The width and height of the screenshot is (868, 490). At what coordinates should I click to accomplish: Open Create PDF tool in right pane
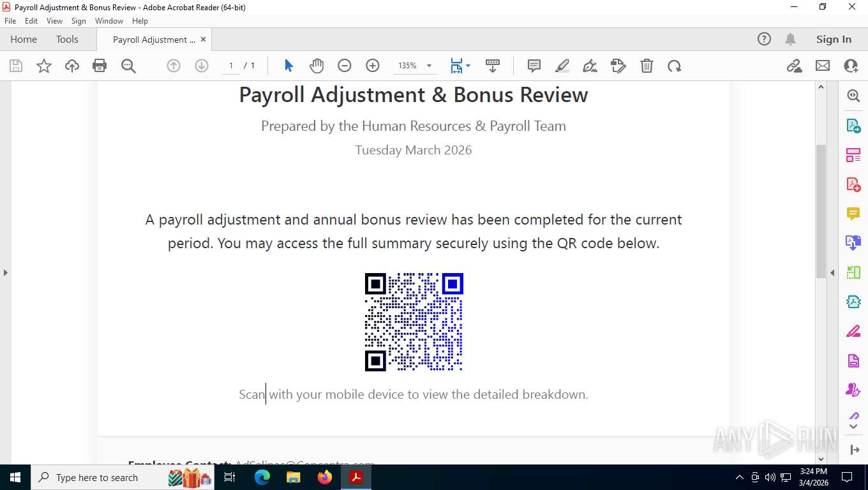(x=853, y=184)
